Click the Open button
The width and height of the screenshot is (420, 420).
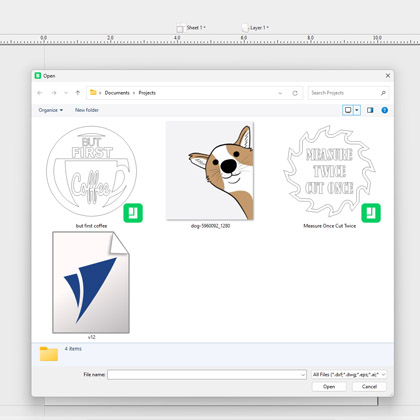tap(329, 387)
